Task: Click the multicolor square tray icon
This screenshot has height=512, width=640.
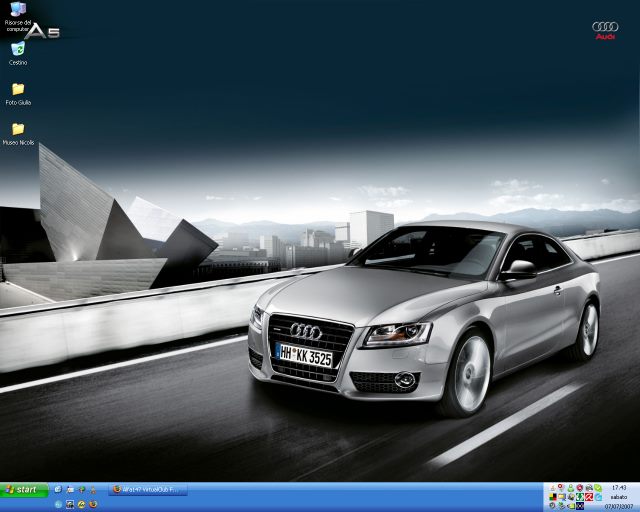Action: (x=552, y=497)
